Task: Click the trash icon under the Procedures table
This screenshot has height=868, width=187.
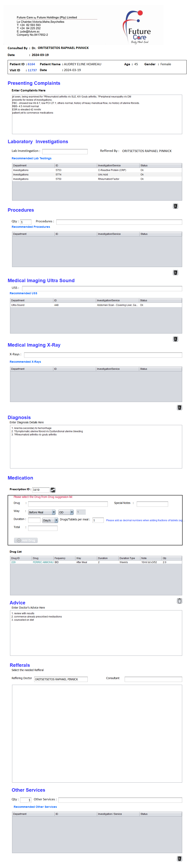Action: [x=175, y=273]
